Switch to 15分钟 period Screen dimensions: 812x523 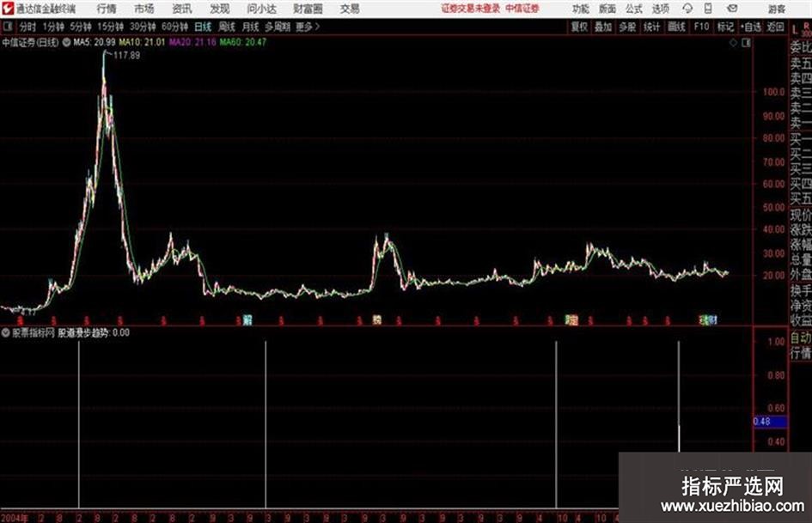[110, 27]
